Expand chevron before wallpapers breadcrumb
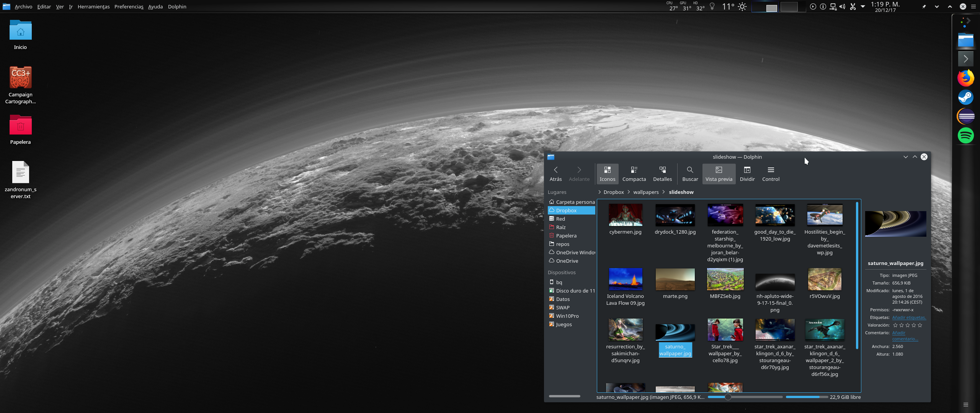Image resolution: width=980 pixels, height=413 pixels. point(629,192)
